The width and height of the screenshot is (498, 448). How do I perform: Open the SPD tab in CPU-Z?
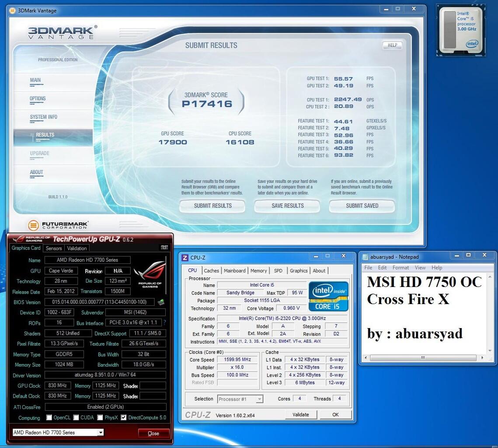tap(278, 271)
